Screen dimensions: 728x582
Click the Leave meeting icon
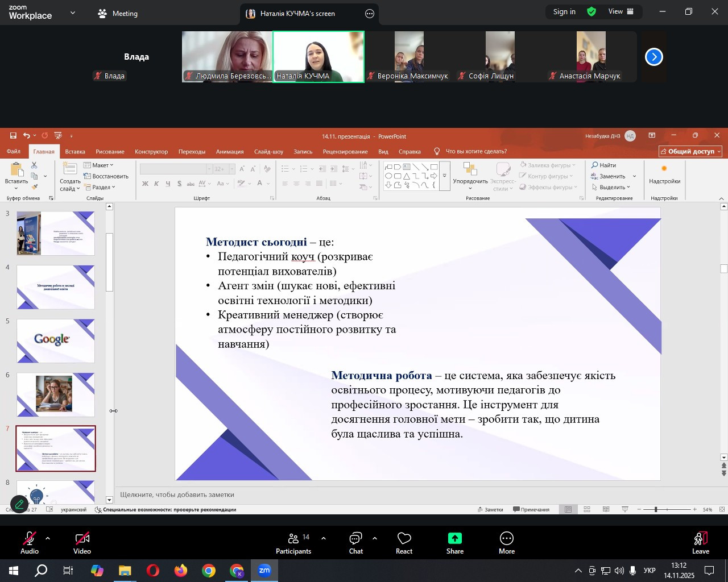tap(700, 543)
